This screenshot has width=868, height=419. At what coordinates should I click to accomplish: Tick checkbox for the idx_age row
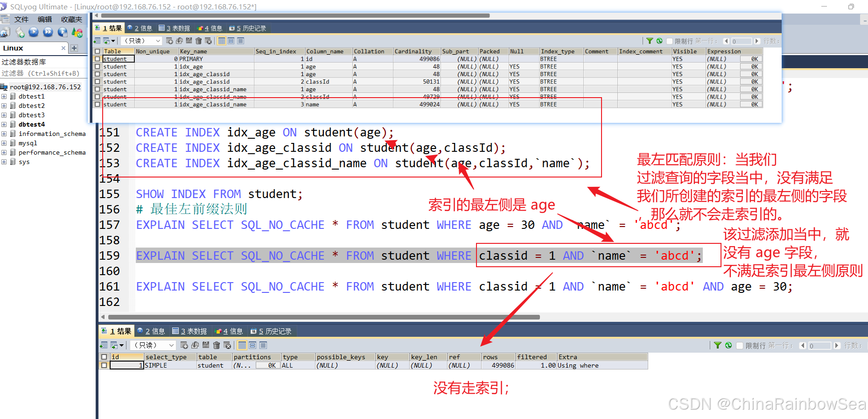coord(98,66)
